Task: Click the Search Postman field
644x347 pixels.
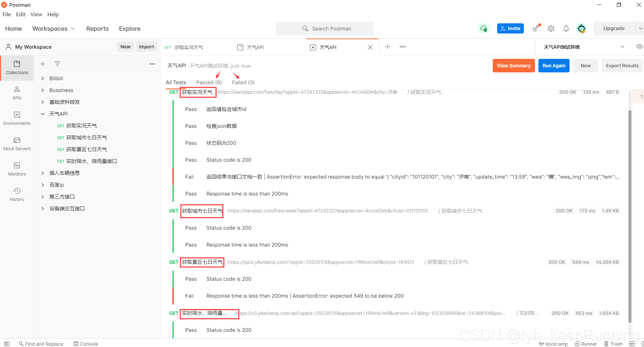Action: click(325, 28)
